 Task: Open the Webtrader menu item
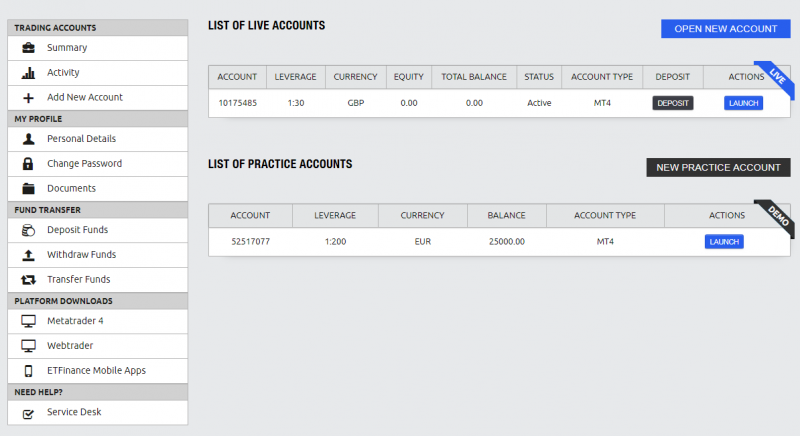point(98,346)
